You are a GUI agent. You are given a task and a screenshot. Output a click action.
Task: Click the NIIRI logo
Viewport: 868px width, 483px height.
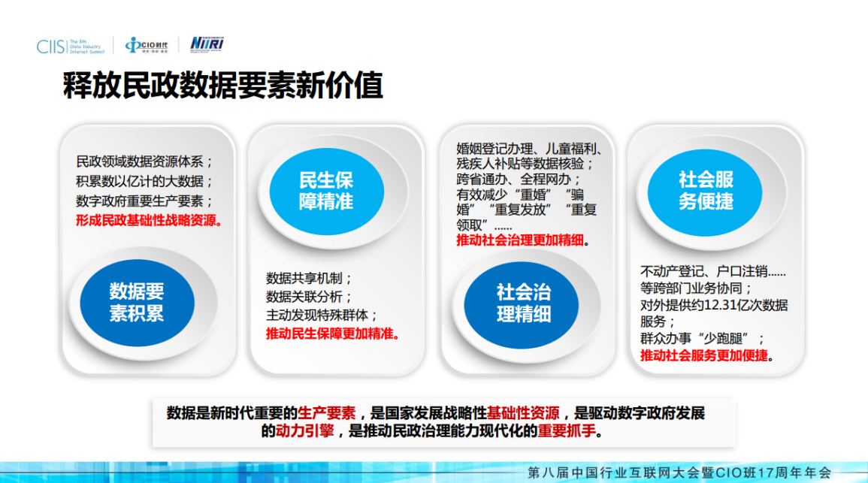[207, 44]
